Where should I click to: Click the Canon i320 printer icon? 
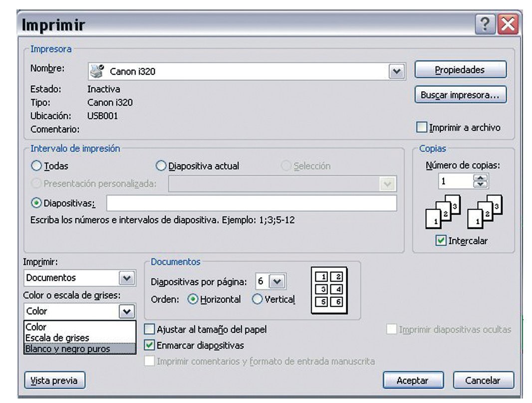click(97, 71)
